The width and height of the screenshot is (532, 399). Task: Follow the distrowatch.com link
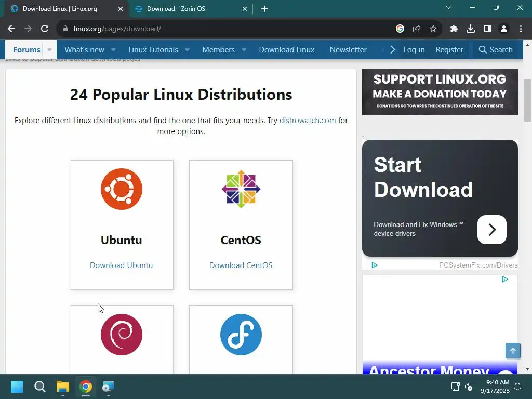tap(308, 121)
